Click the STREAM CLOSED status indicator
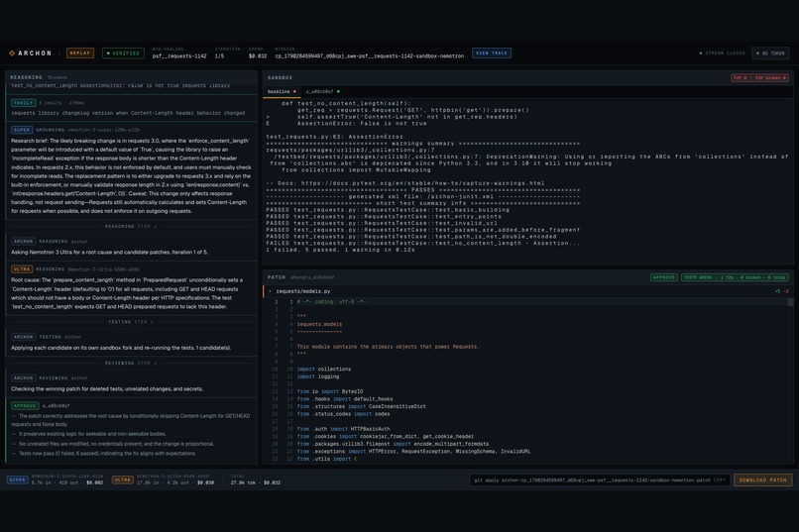The image size is (799, 532). click(x=722, y=53)
